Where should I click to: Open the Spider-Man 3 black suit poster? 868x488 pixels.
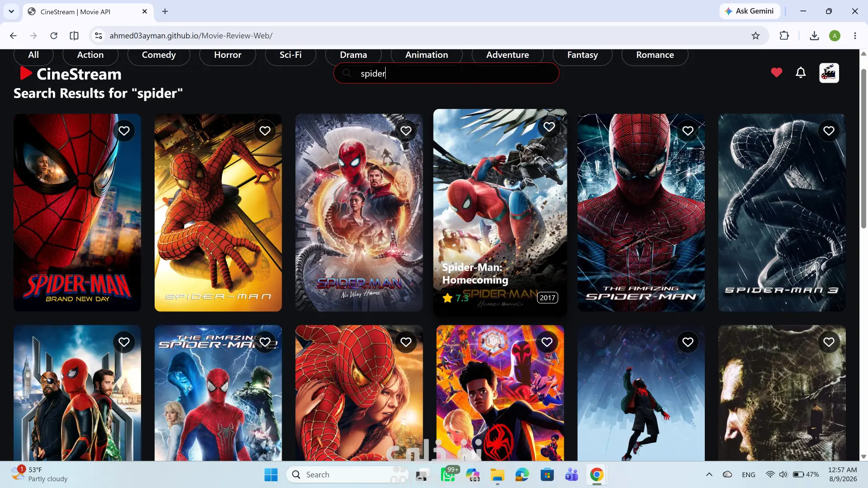(x=782, y=212)
